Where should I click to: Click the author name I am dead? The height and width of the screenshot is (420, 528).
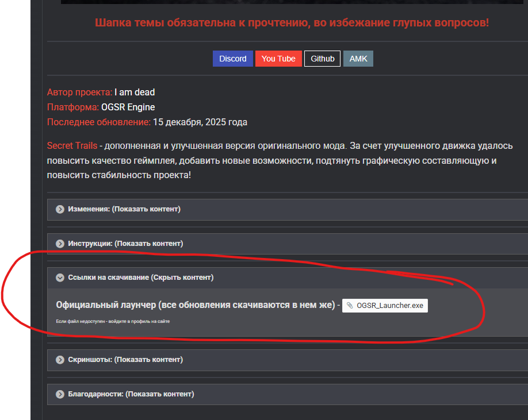[135, 92]
